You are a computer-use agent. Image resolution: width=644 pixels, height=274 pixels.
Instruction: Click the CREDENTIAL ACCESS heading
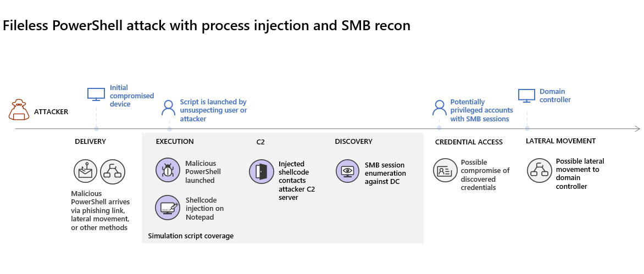469,142
